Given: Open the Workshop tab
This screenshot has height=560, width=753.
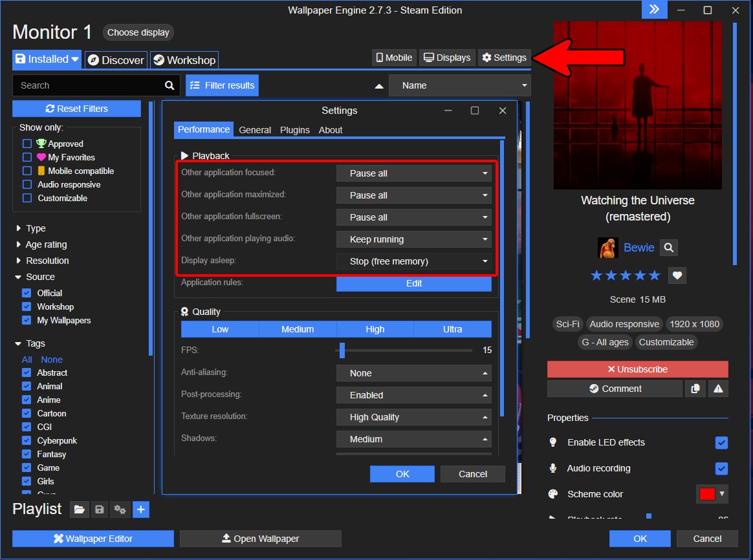Looking at the screenshot, I should pos(184,60).
